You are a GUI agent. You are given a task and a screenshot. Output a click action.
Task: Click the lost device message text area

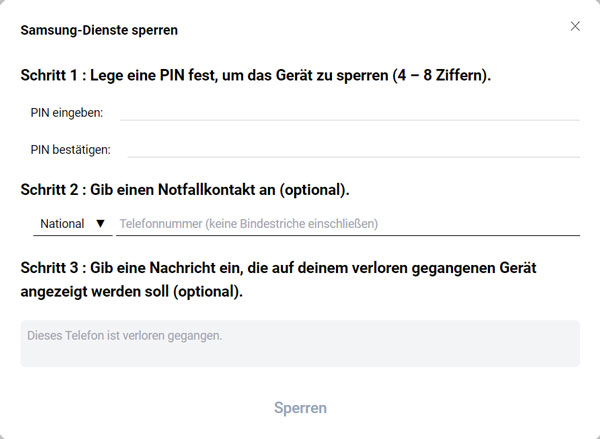click(300, 343)
